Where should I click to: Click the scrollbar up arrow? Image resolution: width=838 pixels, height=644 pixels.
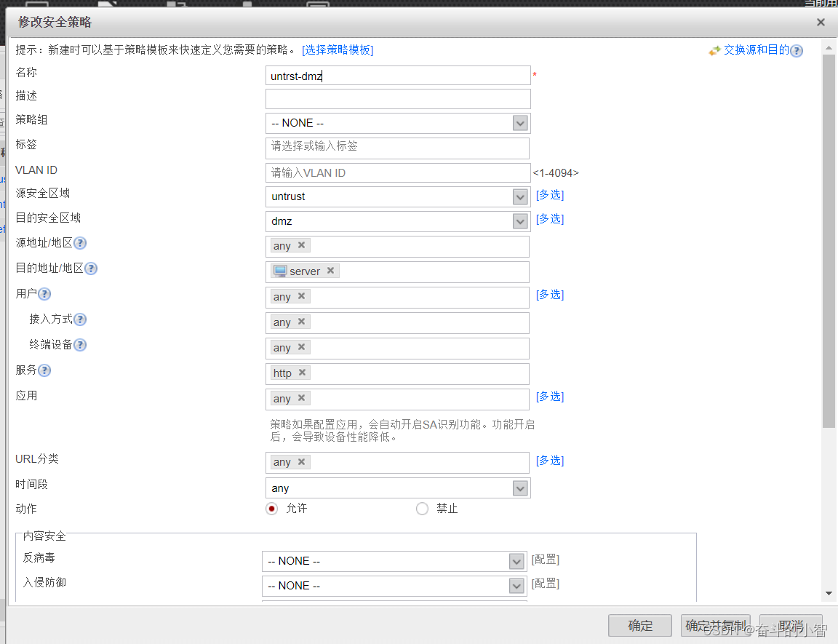coord(829,47)
